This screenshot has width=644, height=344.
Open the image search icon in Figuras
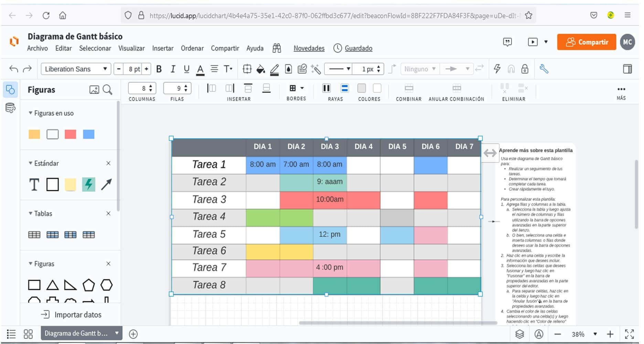tap(94, 90)
